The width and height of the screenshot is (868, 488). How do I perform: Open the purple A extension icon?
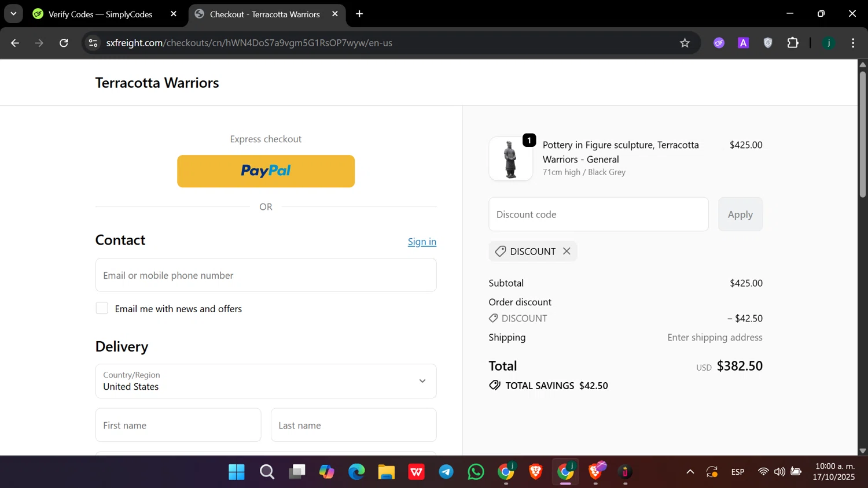[744, 43]
